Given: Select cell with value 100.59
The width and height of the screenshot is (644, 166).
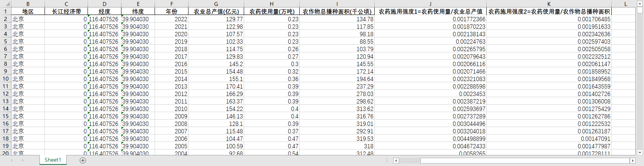Looking at the screenshot, I should tap(216, 146).
